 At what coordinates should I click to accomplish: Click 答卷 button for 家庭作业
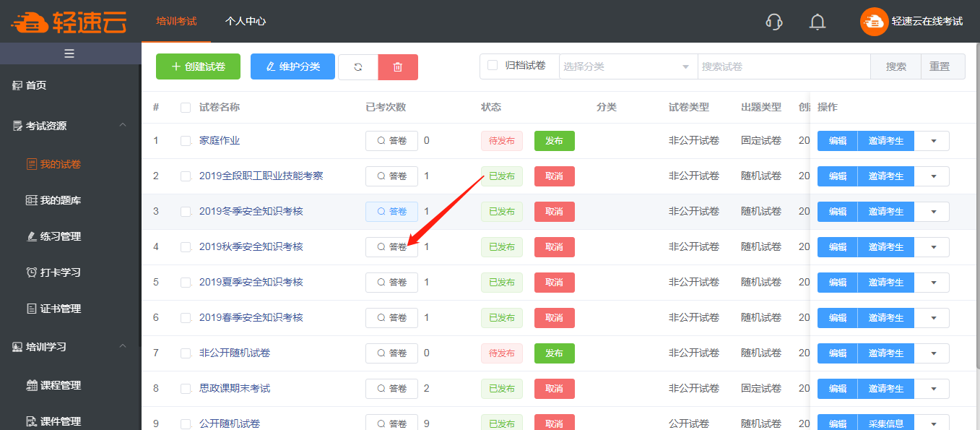391,141
